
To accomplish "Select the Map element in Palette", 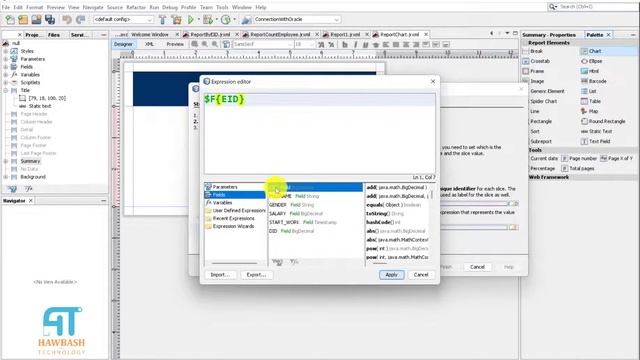I will click(x=589, y=111).
